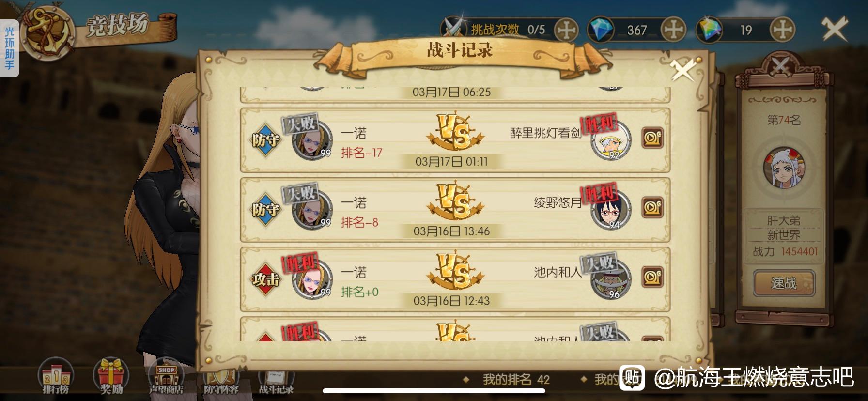The width and height of the screenshot is (868, 401).
Task: View opponent avatar ranked 第74名
Action: tap(784, 168)
